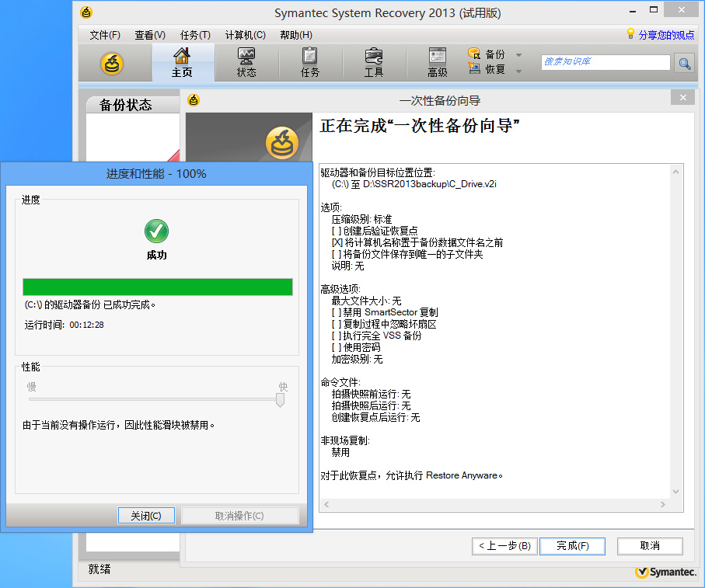The image size is (705, 588).
Task: Open the 任务(T) menu
Action: coord(195,35)
